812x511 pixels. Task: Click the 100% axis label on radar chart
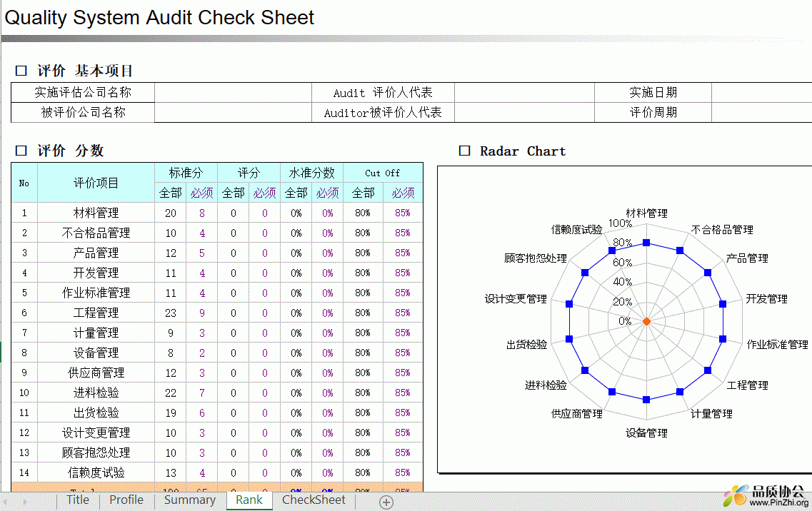pos(621,223)
